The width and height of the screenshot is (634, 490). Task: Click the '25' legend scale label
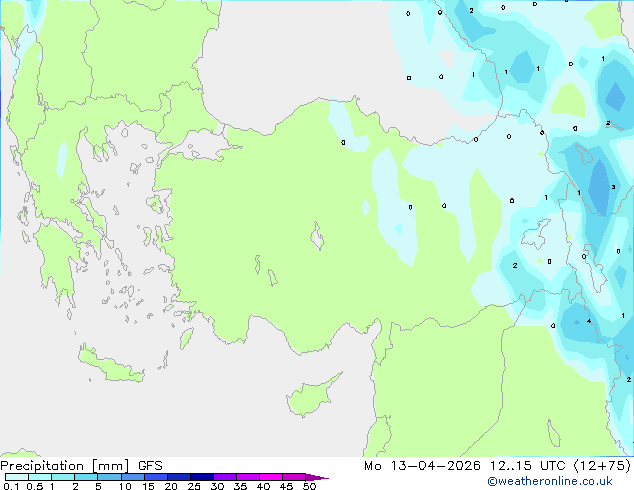tap(194, 486)
